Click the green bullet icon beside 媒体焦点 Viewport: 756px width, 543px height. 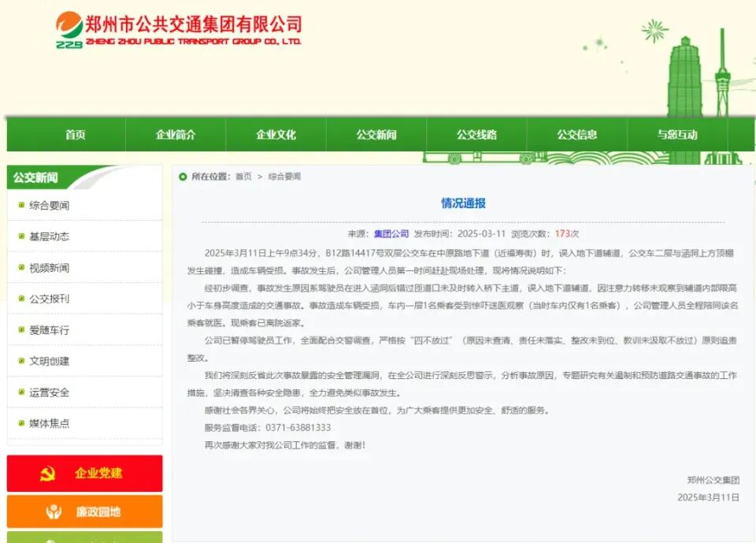tap(20, 423)
